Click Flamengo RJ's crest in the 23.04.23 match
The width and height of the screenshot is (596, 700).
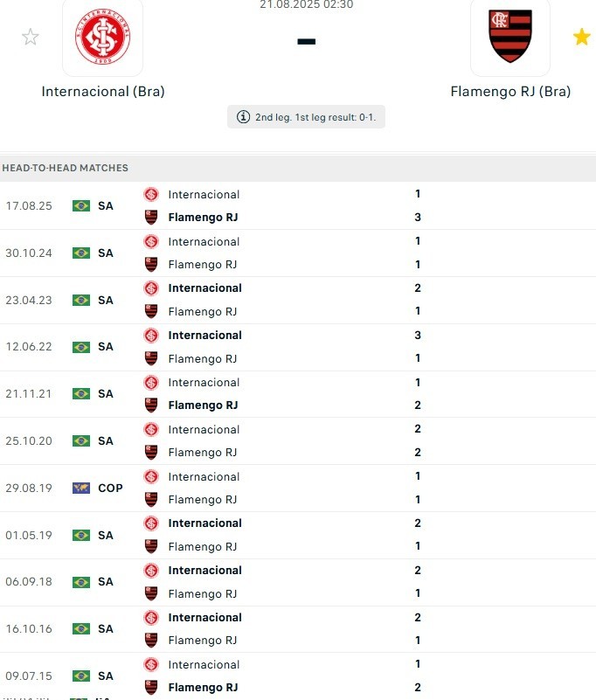151,311
